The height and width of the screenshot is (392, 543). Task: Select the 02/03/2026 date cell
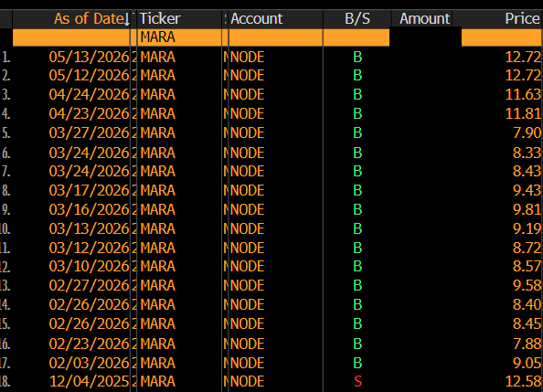click(89, 363)
